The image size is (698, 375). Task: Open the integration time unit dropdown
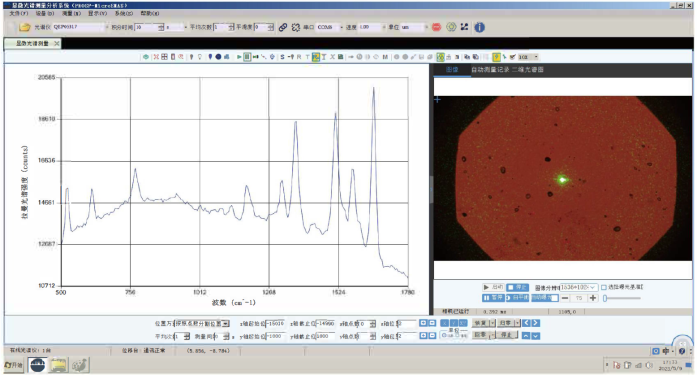185,27
